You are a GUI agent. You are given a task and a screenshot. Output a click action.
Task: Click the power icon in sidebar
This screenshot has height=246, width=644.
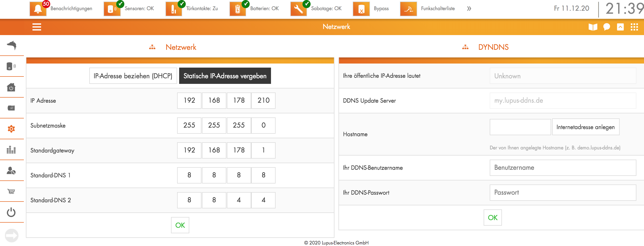[11, 212]
